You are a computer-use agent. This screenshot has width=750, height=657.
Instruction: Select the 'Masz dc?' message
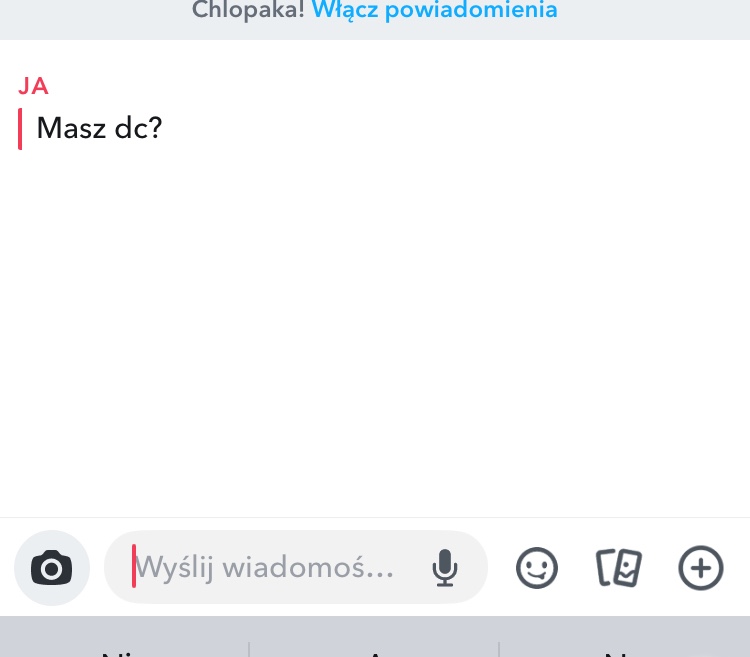[x=99, y=128]
